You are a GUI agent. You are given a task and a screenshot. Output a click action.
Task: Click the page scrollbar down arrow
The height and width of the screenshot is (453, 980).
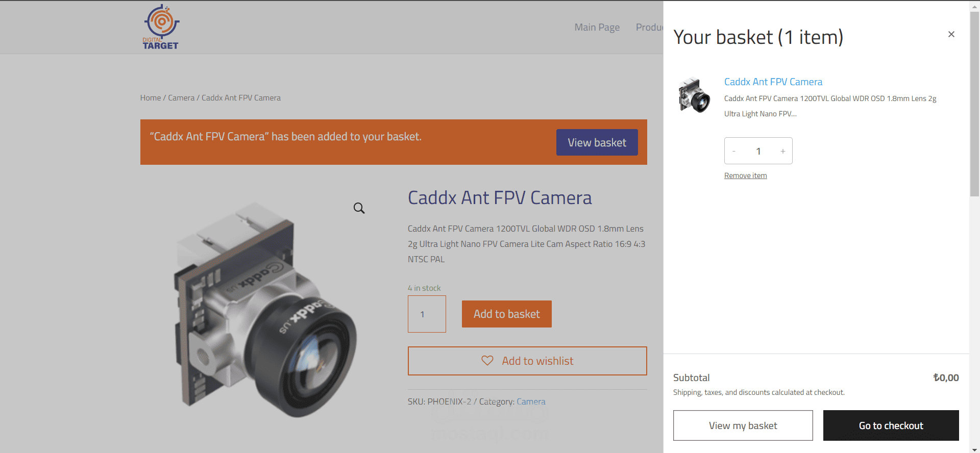974,449
